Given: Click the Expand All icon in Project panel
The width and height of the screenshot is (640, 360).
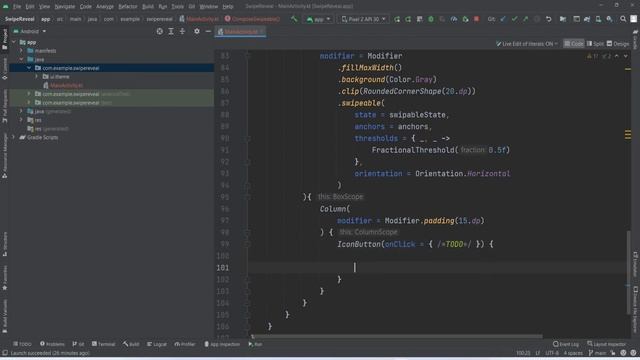Looking at the screenshot, I should point(171,31).
